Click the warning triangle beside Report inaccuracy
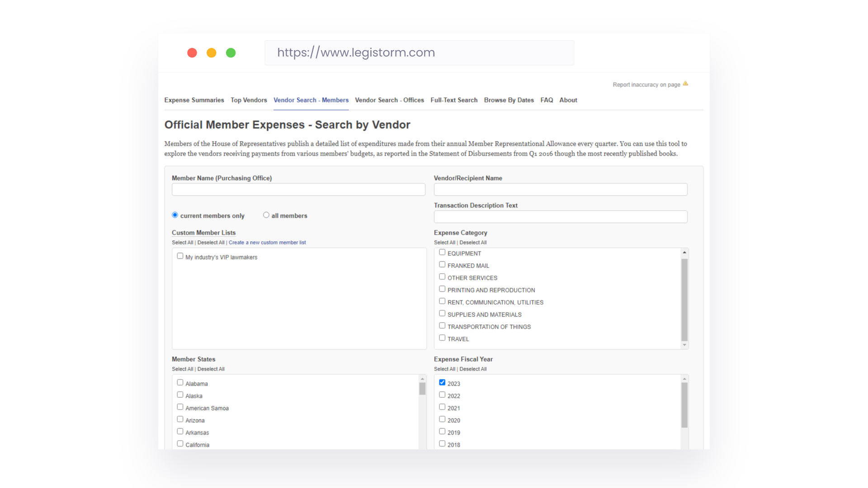Screen dimensions: 868x488 (686, 83)
